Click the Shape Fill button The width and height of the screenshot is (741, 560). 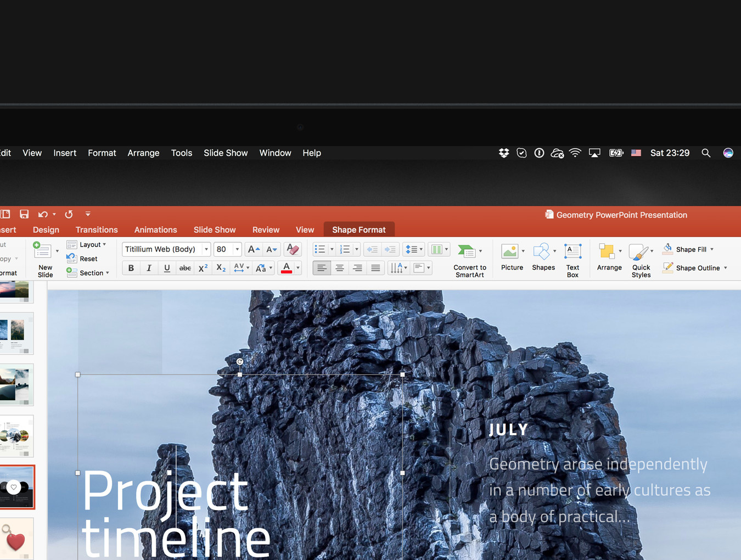click(x=691, y=249)
